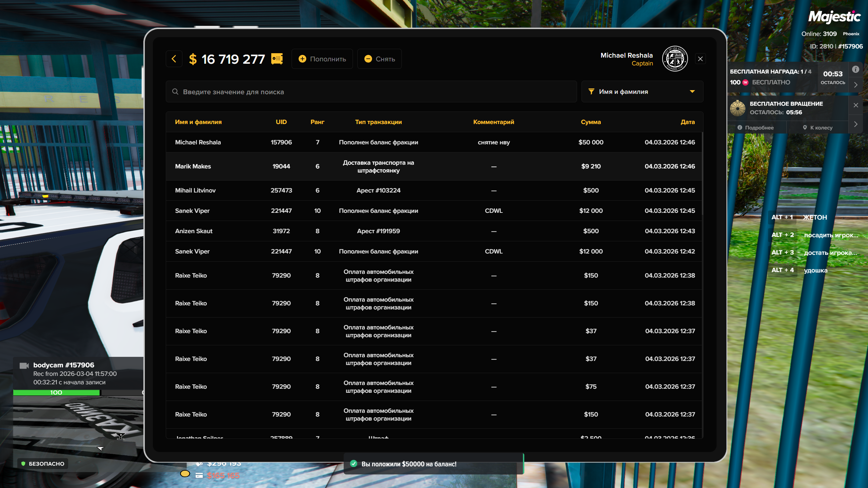
Task: Click the Сумма column header
Action: 591,122
